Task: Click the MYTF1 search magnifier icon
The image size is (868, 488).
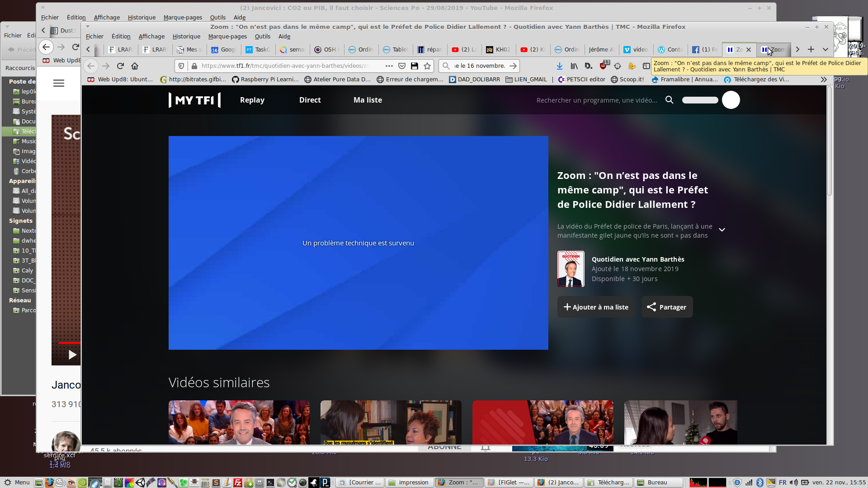Action: point(670,100)
